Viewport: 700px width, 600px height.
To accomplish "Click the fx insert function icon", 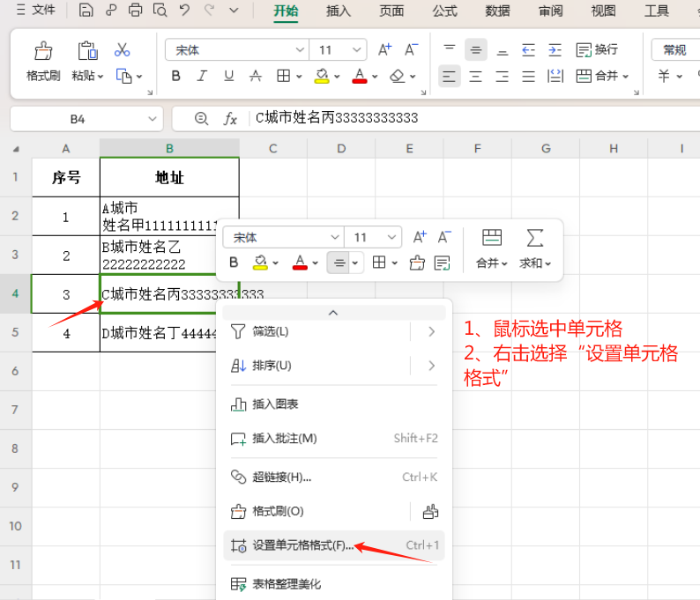I will (230, 119).
